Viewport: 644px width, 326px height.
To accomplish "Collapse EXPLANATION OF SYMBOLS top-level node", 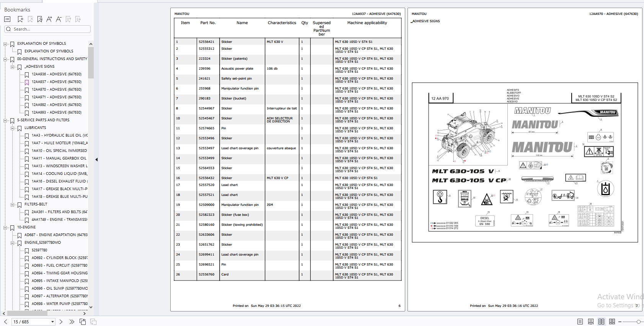I will click(x=5, y=44).
